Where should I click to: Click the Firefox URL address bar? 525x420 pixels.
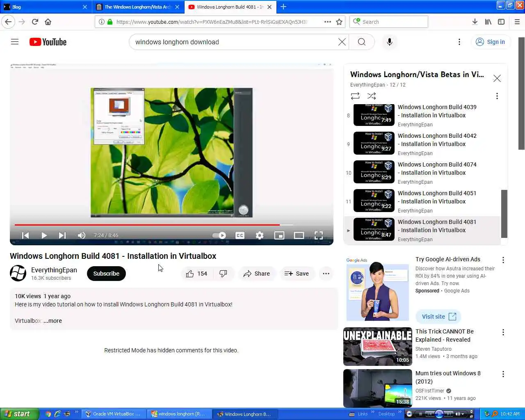pos(211,22)
